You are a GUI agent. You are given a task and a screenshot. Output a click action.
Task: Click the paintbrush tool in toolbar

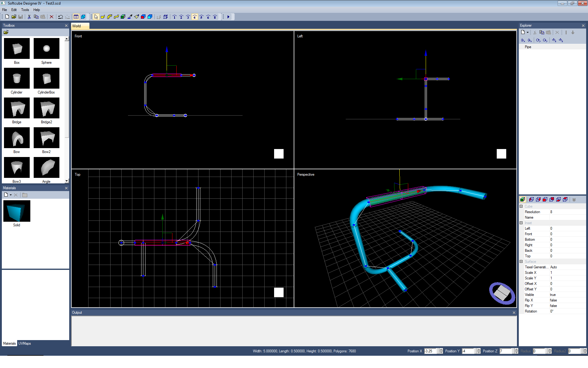tap(137, 17)
